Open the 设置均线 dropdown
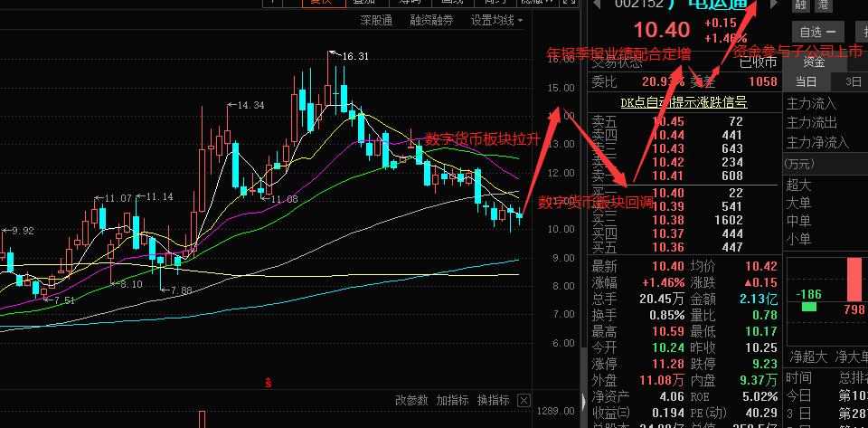 click(x=496, y=21)
